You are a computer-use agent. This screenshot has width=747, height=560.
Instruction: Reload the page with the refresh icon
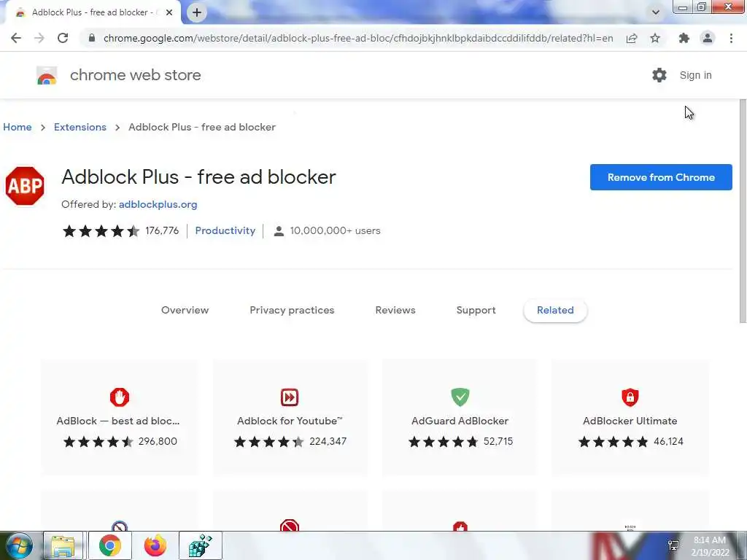[63, 38]
